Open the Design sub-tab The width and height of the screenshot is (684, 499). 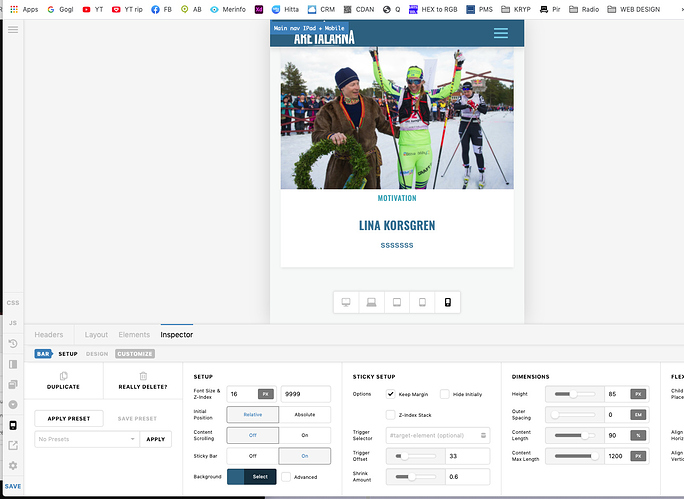point(97,354)
